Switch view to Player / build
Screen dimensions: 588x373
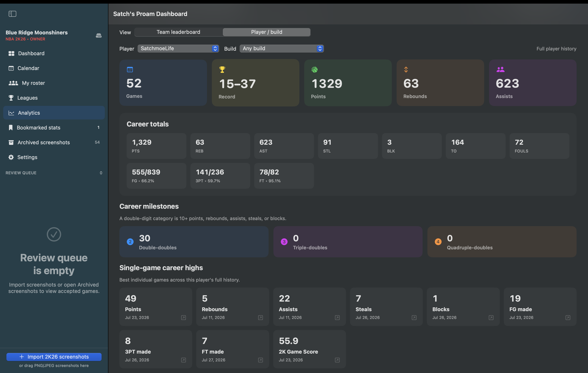[x=267, y=32]
